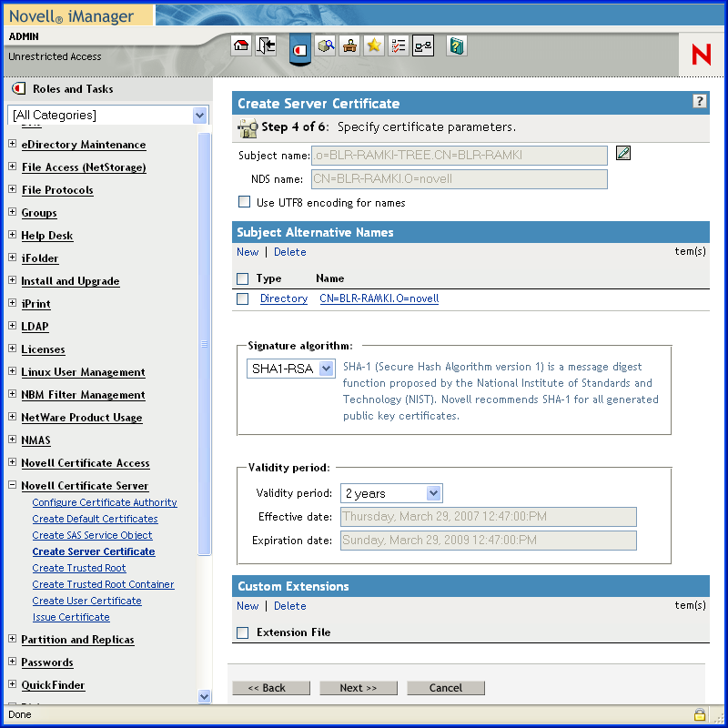This screenshot has width=728, height=728.
Task: Click the NDS name field
Action: tap(460, 179)
